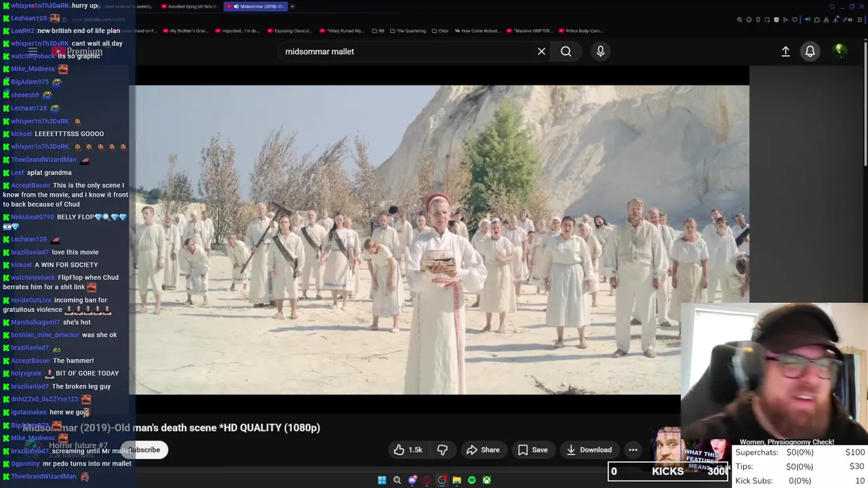Open the My Brother's Grav... bookmark

click(185, 30)
